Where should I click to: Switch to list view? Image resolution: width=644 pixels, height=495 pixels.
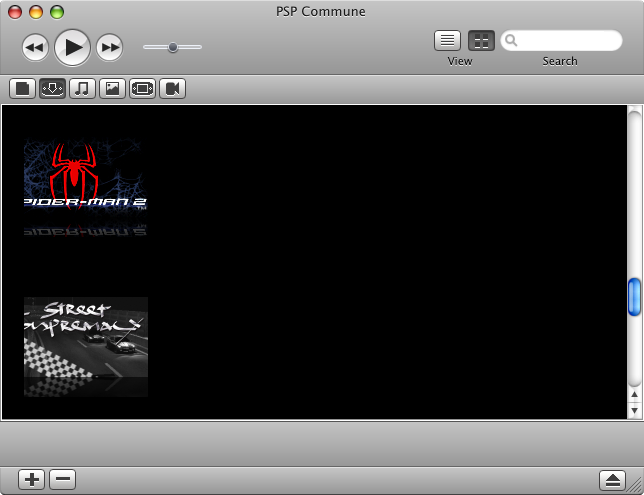pyautogui.click(x=447, y=40)
